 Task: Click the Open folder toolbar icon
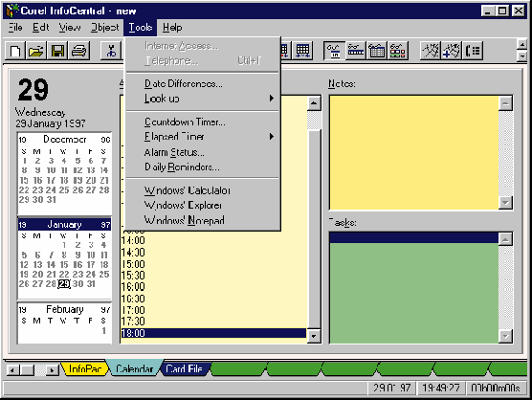click(x=36, y=51)
